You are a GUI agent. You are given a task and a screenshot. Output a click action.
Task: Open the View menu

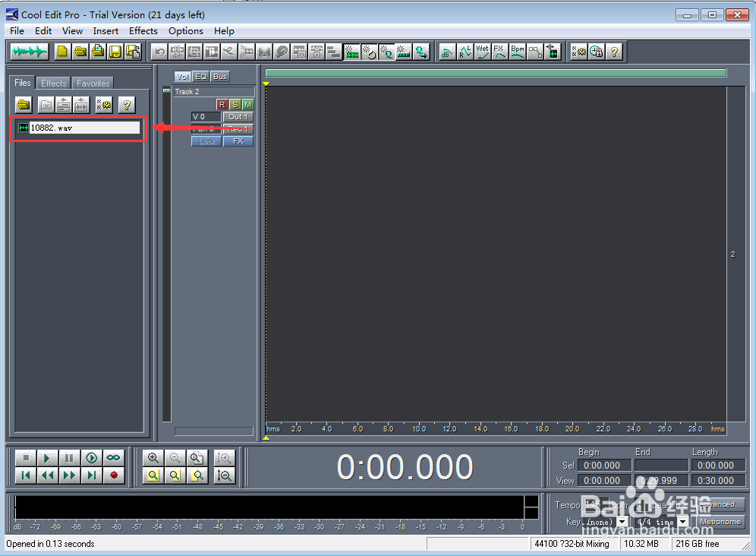point(72,31)
